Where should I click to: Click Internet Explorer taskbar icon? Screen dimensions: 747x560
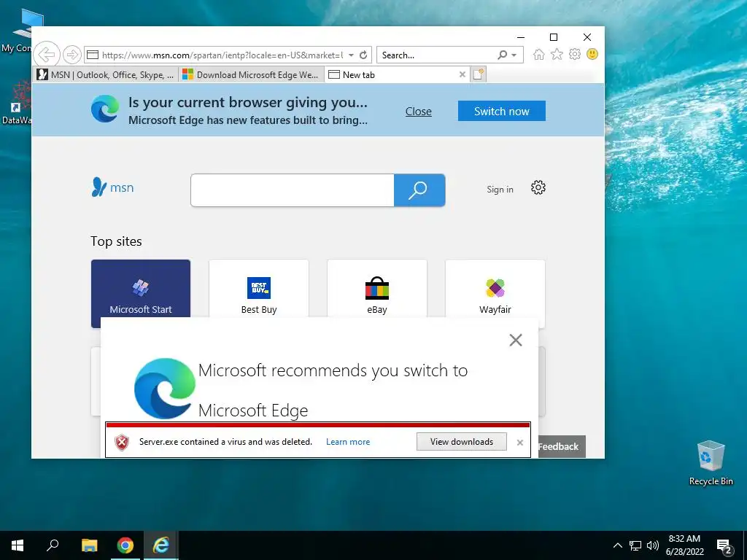(x=161, y=545)
